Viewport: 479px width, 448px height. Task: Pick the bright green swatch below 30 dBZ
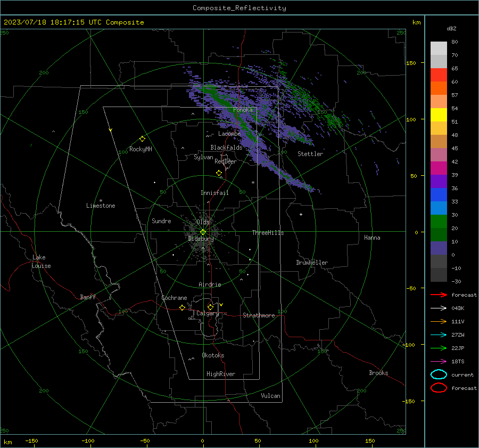pyautogui.click(x=439, y=222)
